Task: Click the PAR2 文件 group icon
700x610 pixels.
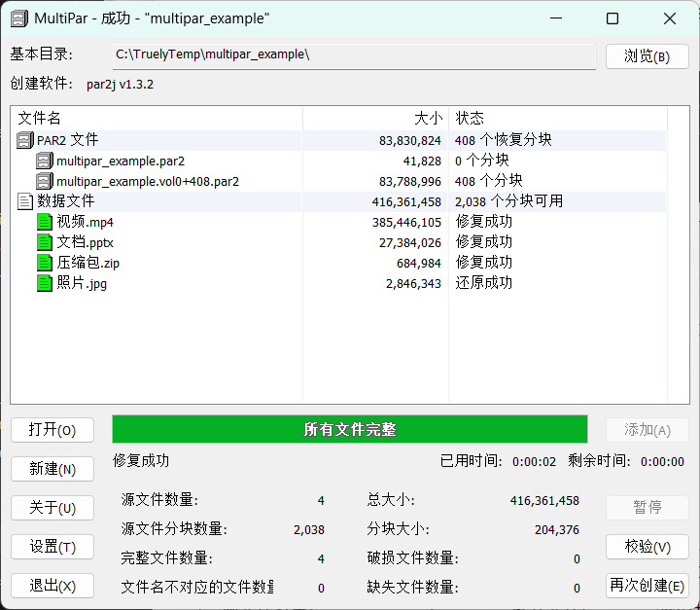Action: [x=25, y=140]
